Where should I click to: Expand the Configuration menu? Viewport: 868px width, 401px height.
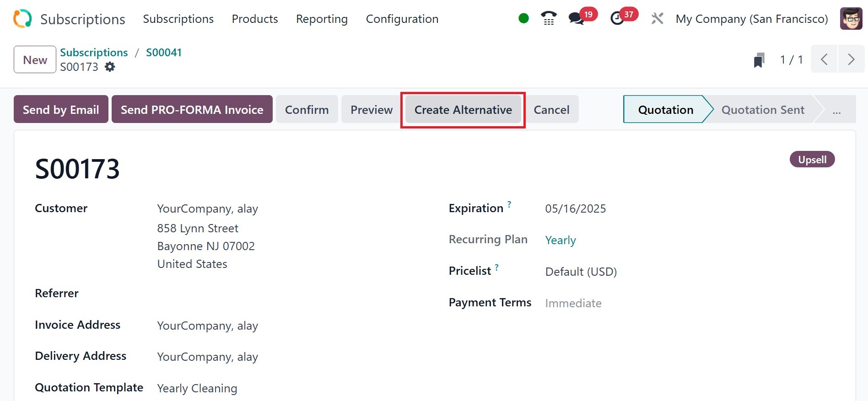click(402, 19)
